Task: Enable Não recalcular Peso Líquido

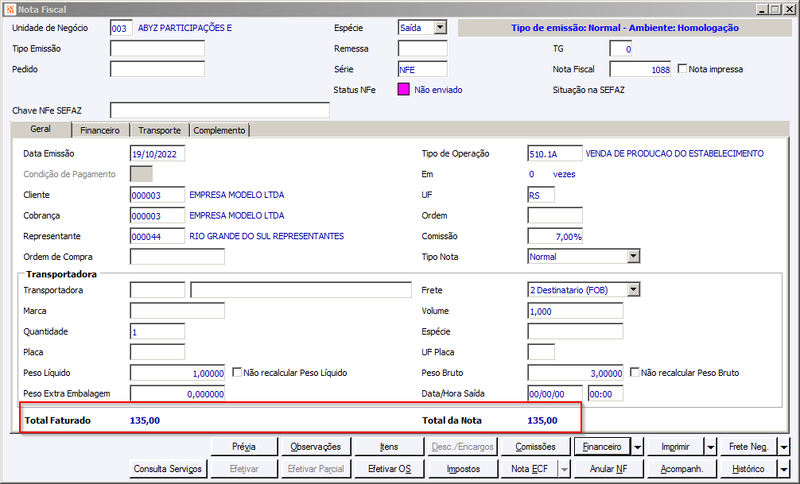Action: point(237,372)
